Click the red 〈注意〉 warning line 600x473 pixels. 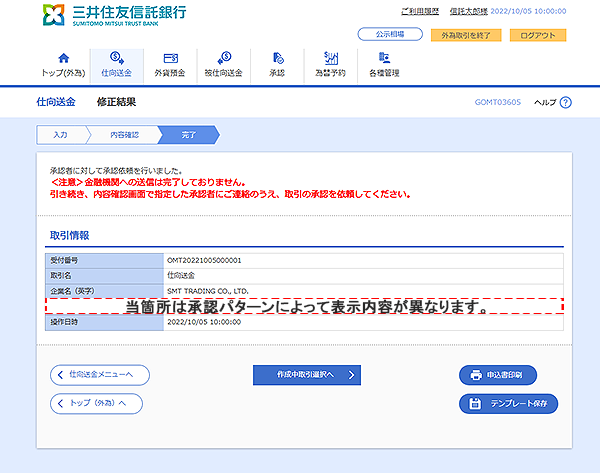coord(148,182)
